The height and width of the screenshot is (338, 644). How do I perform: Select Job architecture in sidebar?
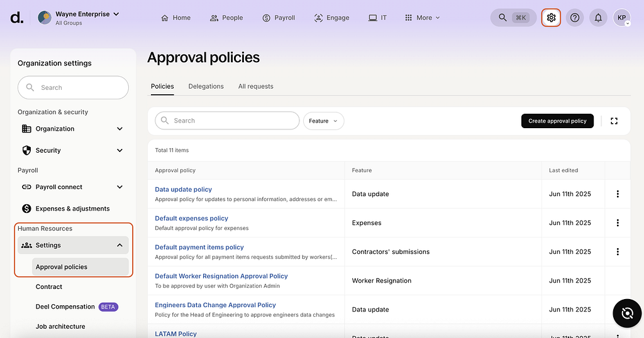click(60, 327)
